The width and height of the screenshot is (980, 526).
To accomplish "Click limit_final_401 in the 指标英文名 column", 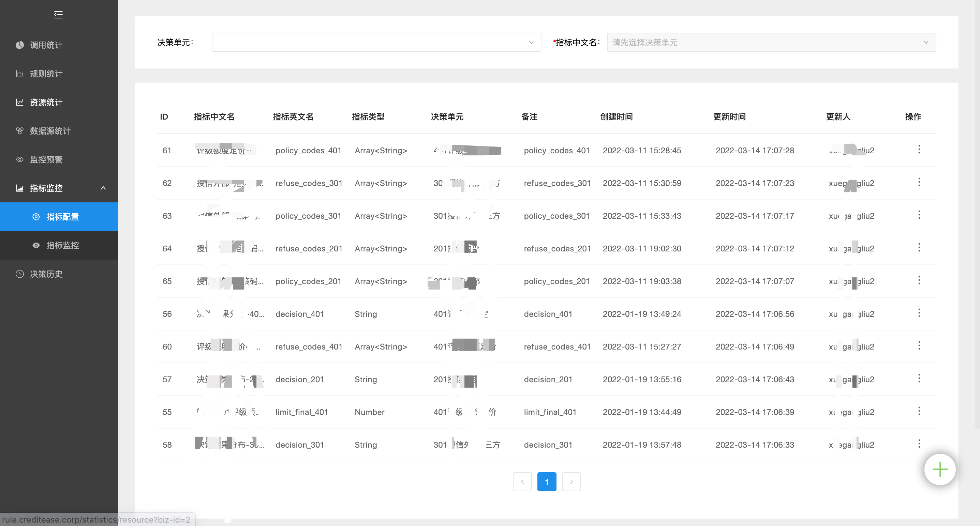I will click(x=302, y=412).
